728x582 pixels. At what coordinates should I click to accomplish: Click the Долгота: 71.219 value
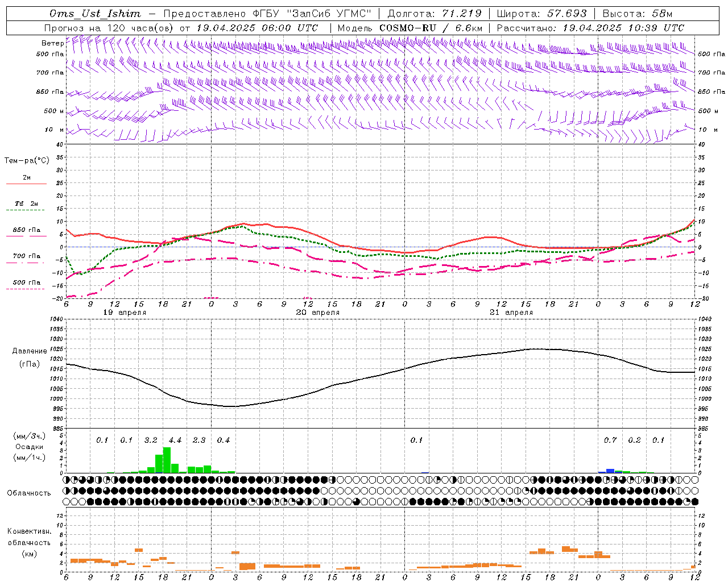point(435,14)
